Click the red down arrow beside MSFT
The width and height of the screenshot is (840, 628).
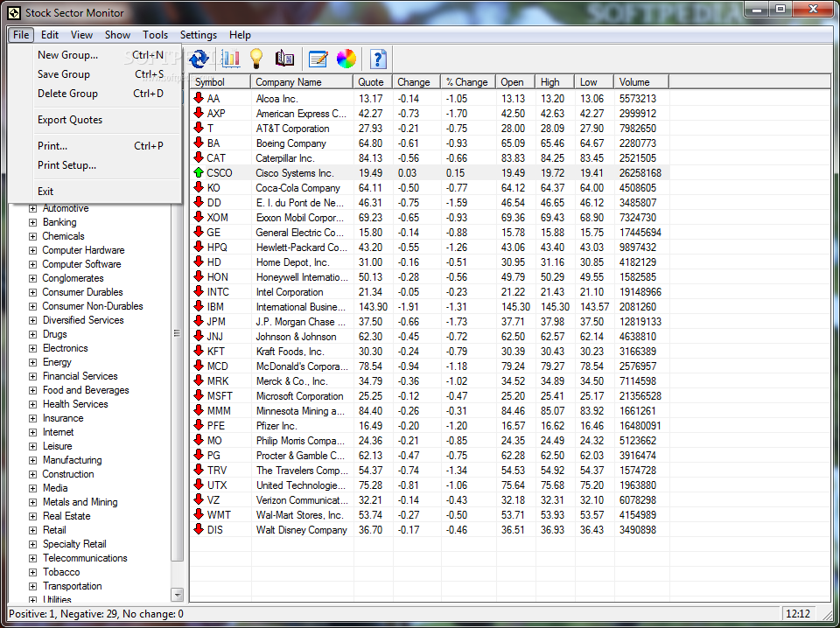tap(199, 395)
